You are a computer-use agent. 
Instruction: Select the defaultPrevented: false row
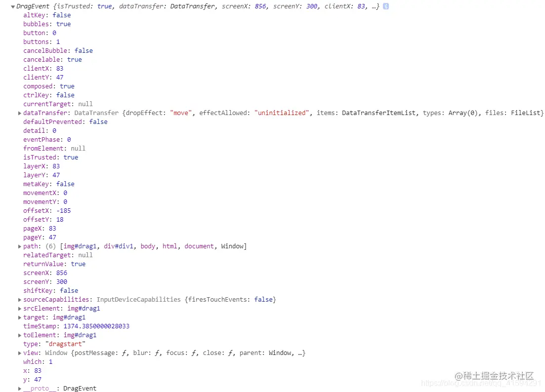coord(65,122)
